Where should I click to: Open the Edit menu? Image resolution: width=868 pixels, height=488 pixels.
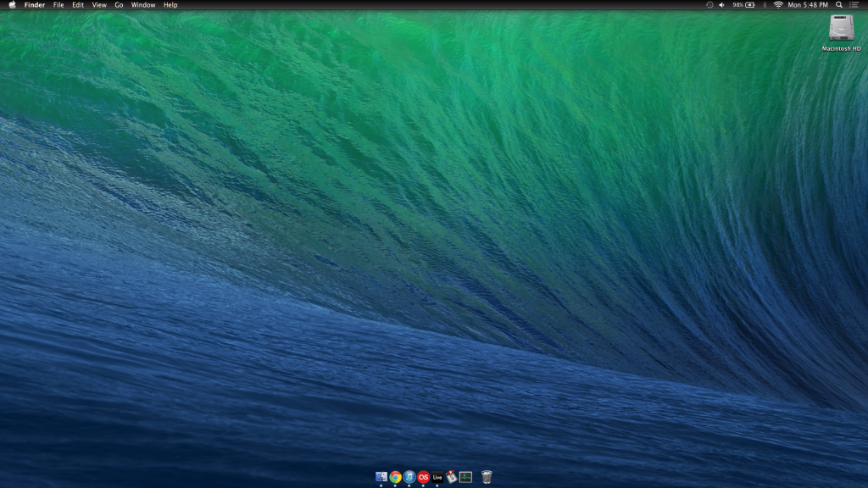pos(78,5)
